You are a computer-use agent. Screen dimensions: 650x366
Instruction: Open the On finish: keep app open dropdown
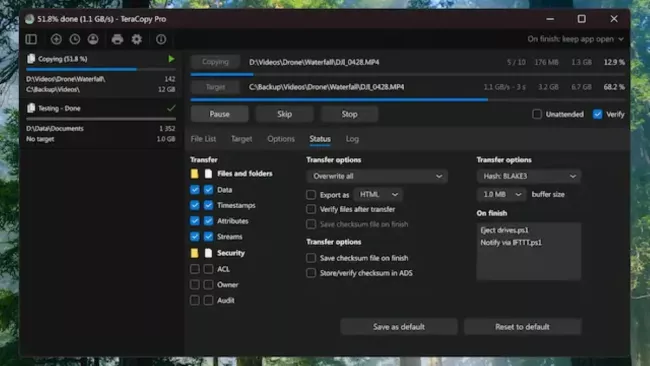click(x=575, y=39)
